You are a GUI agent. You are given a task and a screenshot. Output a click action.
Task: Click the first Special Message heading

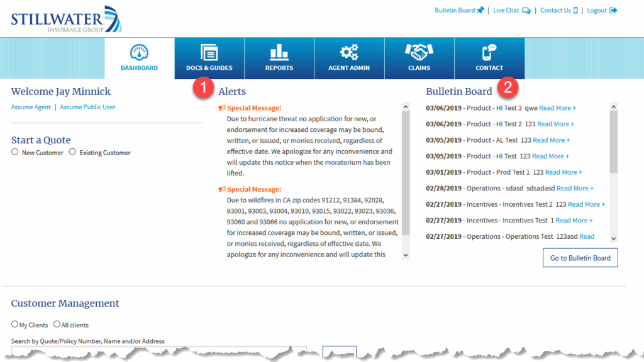(x=254, y=108)
